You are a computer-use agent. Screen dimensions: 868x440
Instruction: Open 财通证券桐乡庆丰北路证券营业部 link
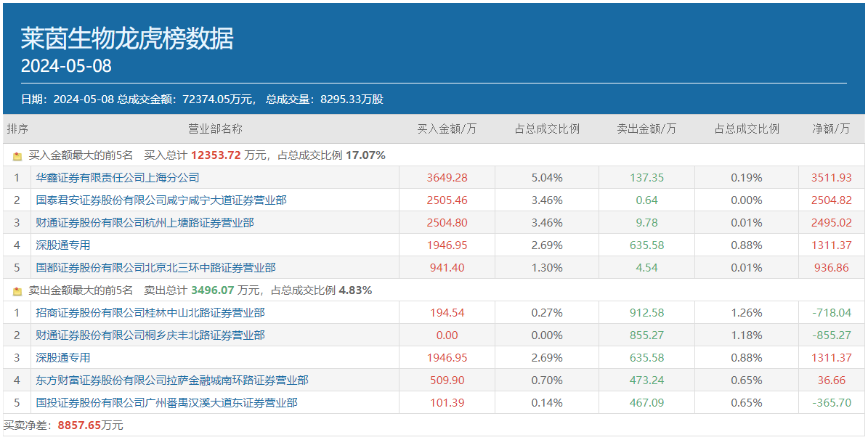(x=150, y=335)
